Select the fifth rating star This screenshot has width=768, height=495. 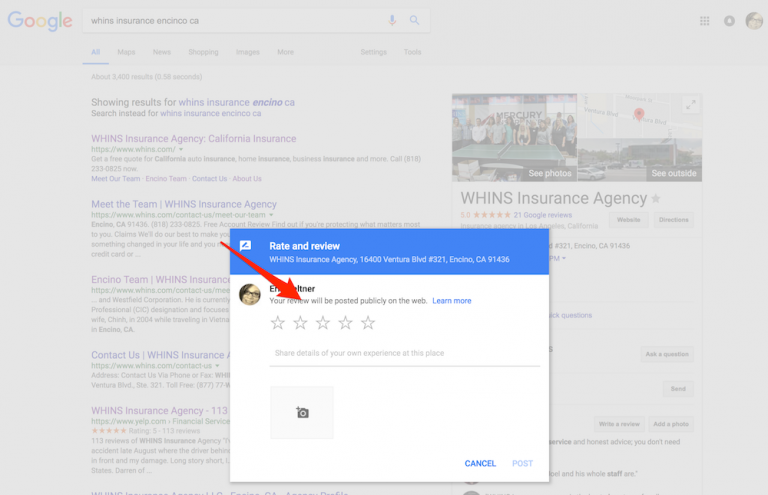point(368,323)
